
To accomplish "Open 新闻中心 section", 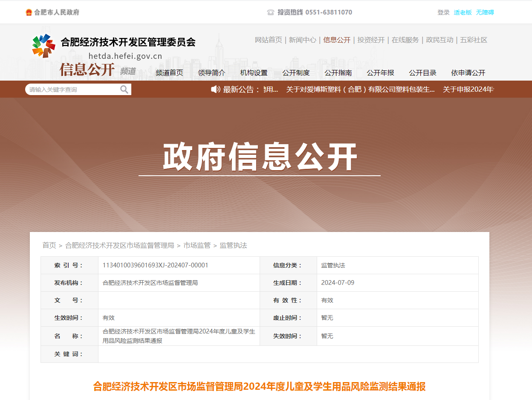I will tap(303, 40).
